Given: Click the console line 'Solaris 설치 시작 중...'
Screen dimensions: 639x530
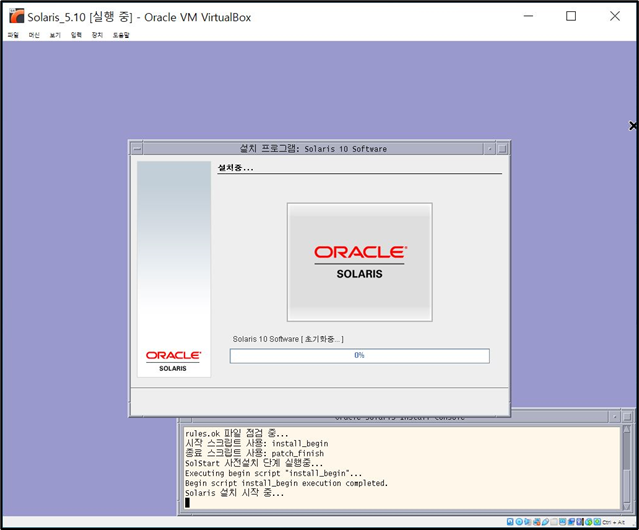Looking at the screenshot, I should 234,493.
